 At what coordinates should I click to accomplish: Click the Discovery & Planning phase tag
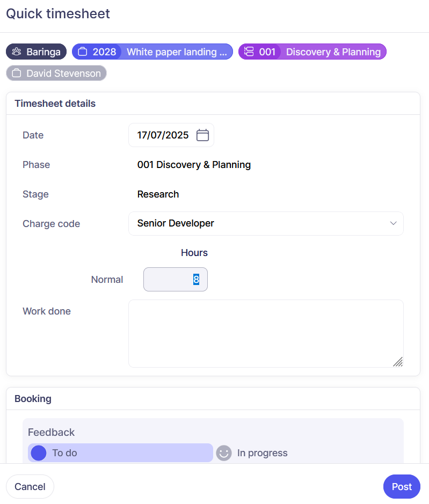(x=333, y=52)
